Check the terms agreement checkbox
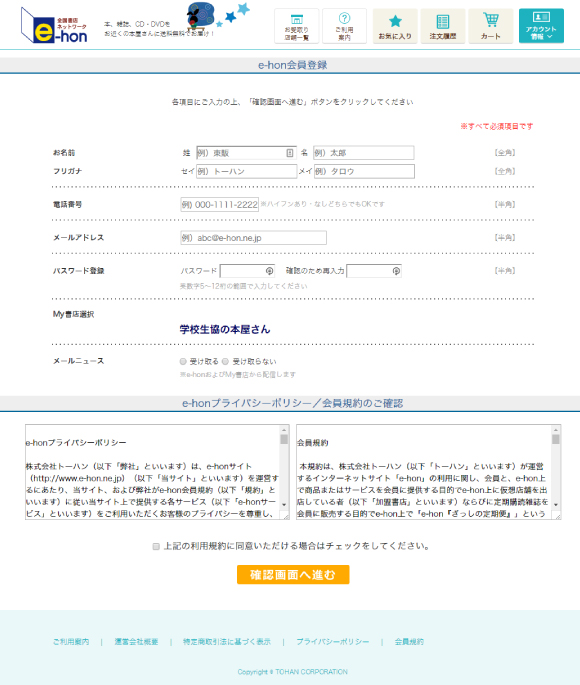The image size is (580, 685). [x=156, y=546]
